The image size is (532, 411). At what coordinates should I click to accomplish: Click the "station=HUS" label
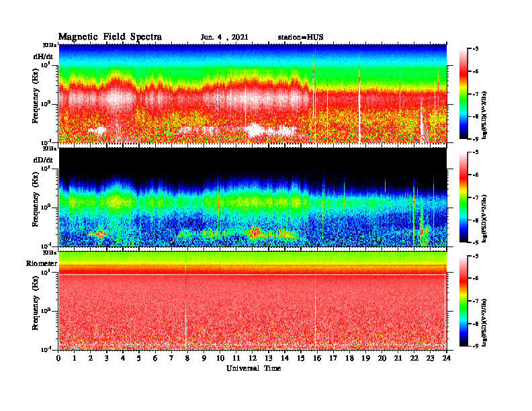point(300,38)
